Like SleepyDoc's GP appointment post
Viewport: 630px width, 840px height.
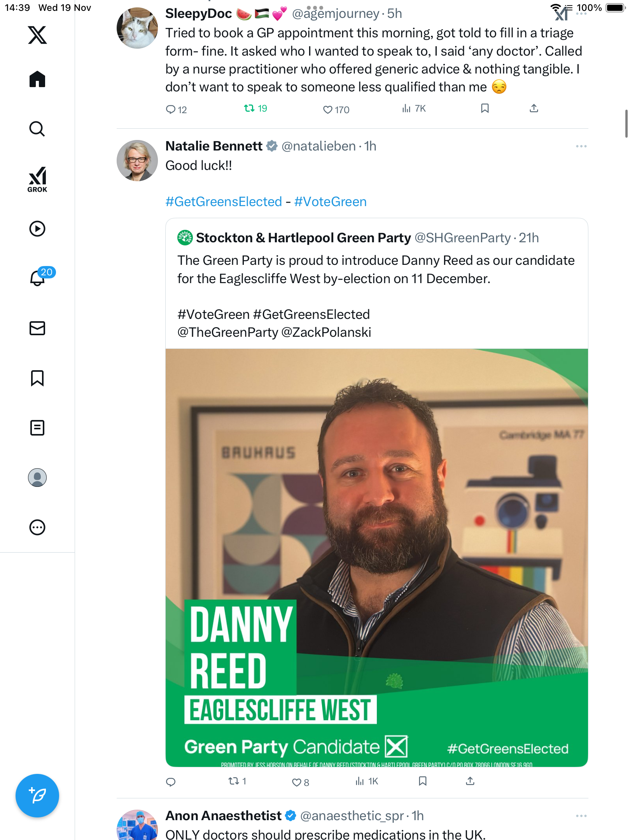click(328, 110)
